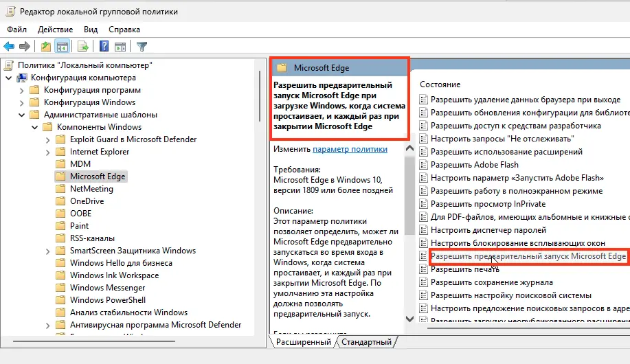Collapse the Компоненты Windows node
The width and height of the screenshot is (630, 364).
pos(34,127)
